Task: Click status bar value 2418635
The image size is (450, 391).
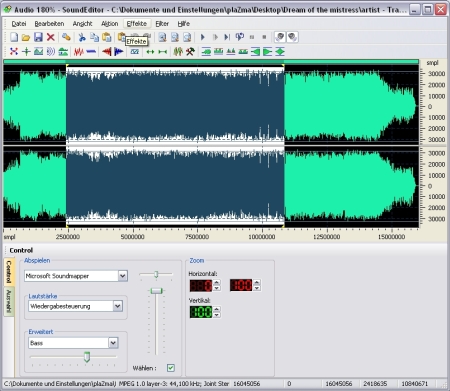Action: point(375,384)
